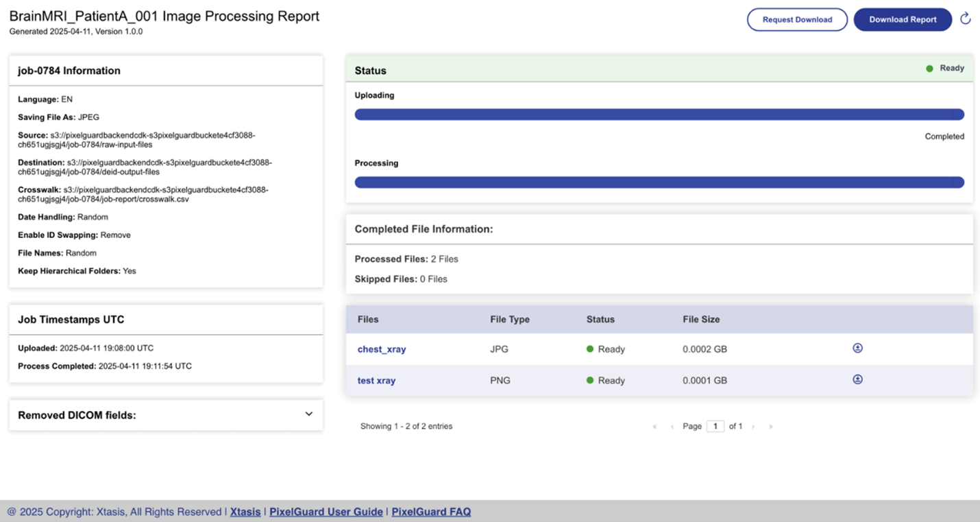Click the Date Handling: Random entry
980x522 pixels.
pos(63,217)
